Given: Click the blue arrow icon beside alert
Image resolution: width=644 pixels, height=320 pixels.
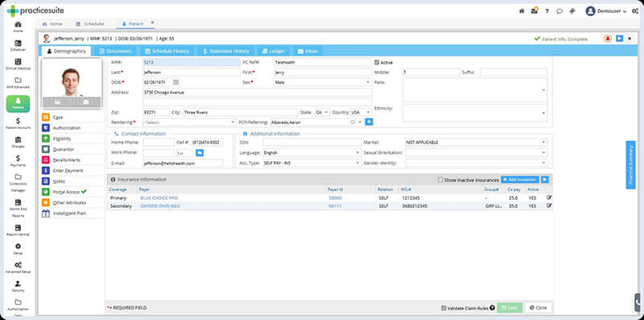Looking at the screenshot, I should pyautogui.click(x=619, y=38).
